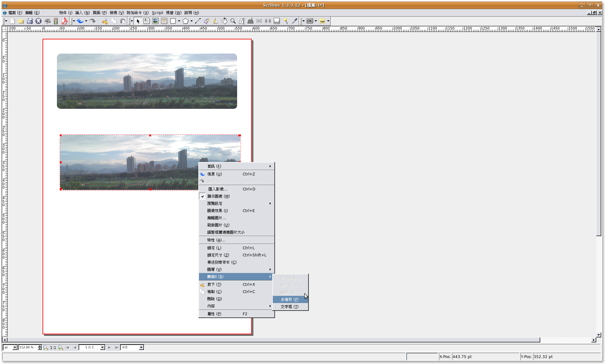Select the Insert Table tool
The width and height of the screenshot is (605, 364).
[164, 21]
